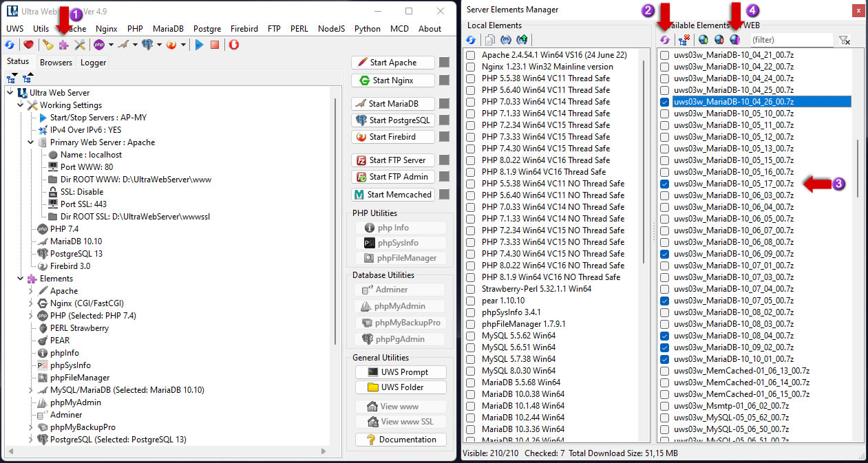Viewport: 868px width, 463px height.
Task: Click the Start MariaDB button
Action: click(393, 104)
